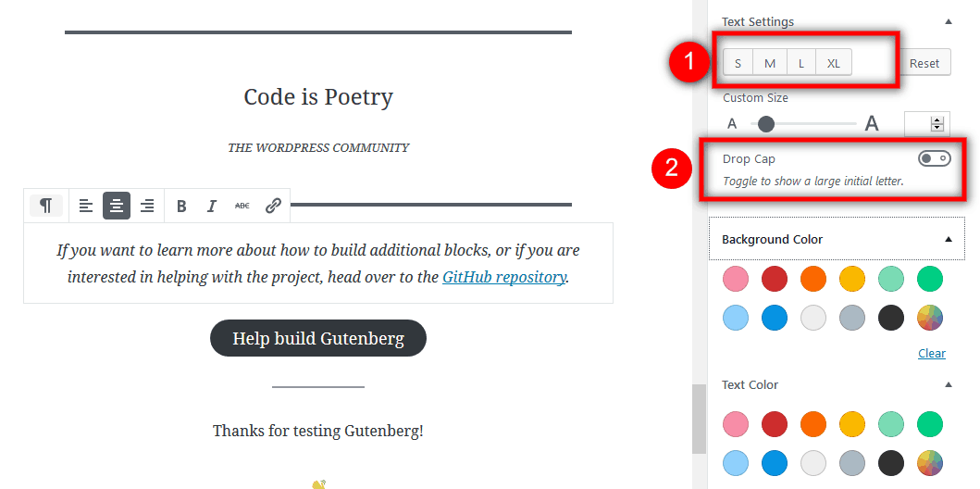Insert a link with the chain icon
This screenshot has height=489, width=980.
273,206
